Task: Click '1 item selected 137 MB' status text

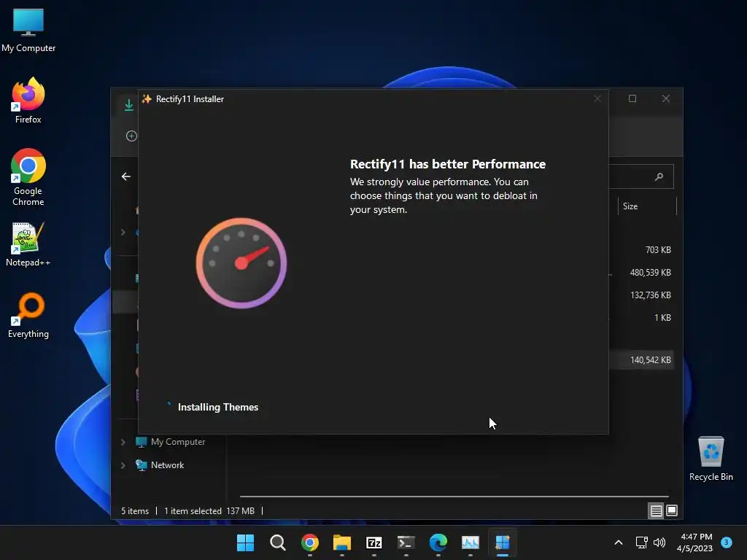Action: 209,511
